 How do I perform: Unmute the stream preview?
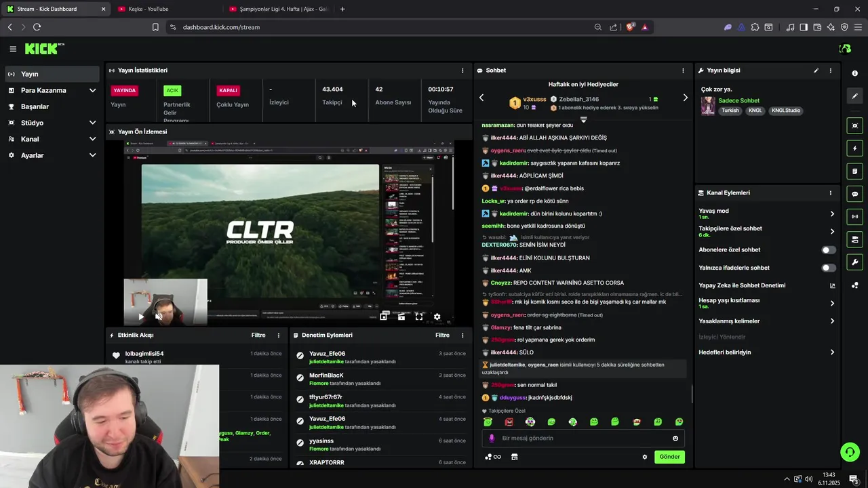pos(158,317)
